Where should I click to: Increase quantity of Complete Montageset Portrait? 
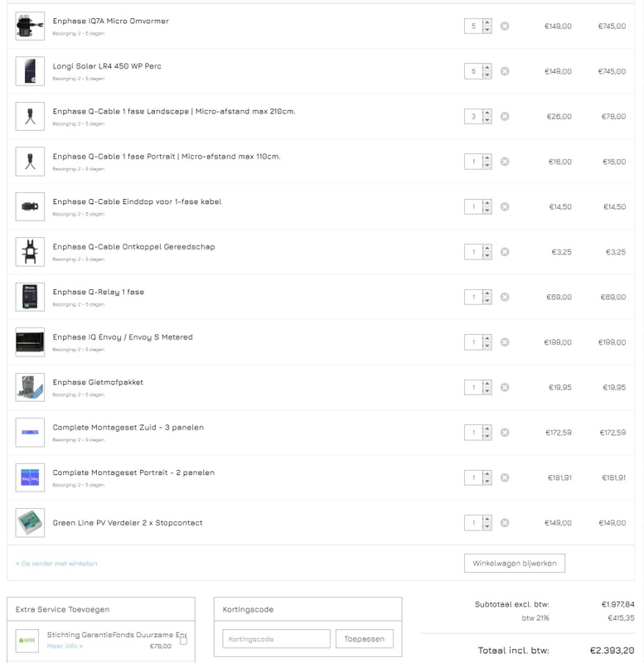pos(487,474)
